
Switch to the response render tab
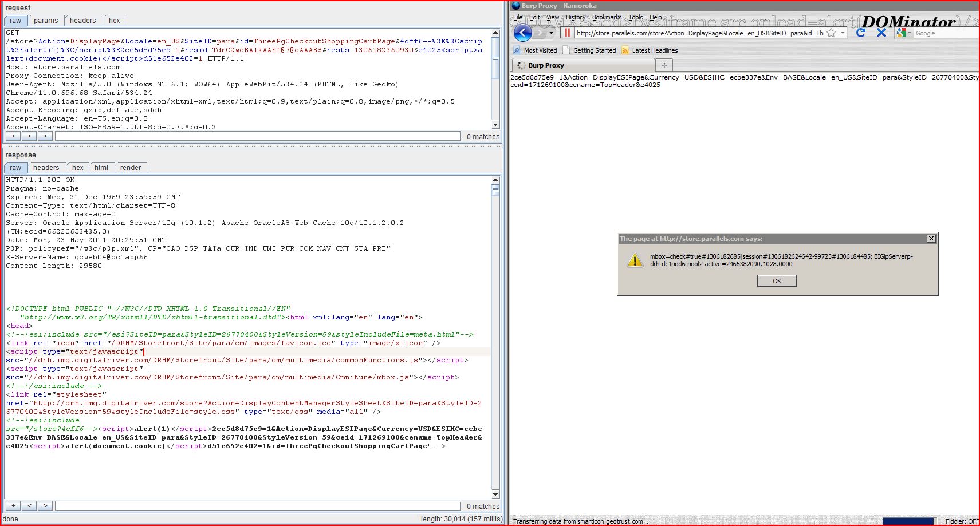[x=131, y=168]
